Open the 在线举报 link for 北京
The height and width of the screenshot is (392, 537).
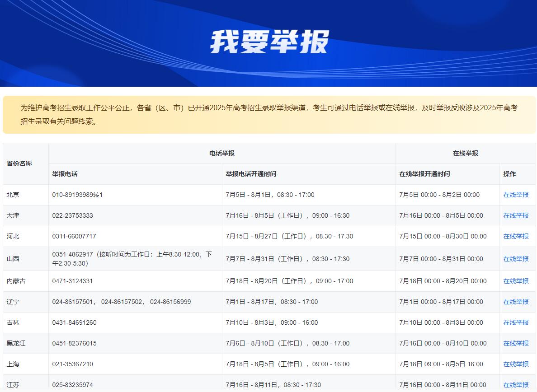coord(516,195)
